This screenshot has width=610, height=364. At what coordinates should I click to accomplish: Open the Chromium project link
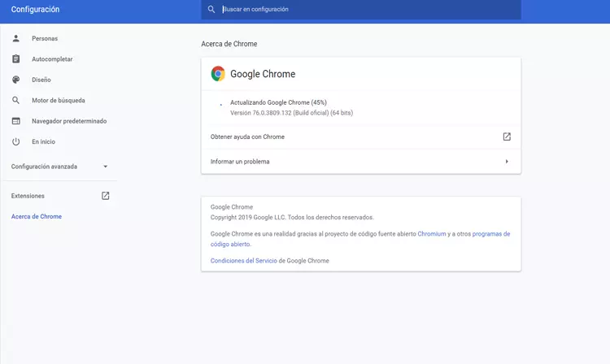point(432,234)
